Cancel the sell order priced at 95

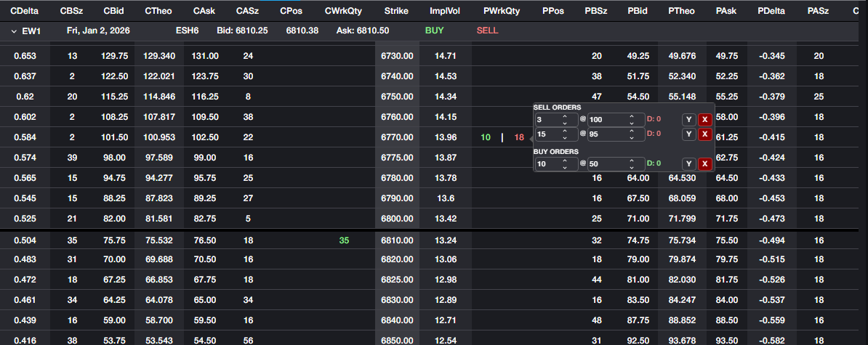(704, 134)
